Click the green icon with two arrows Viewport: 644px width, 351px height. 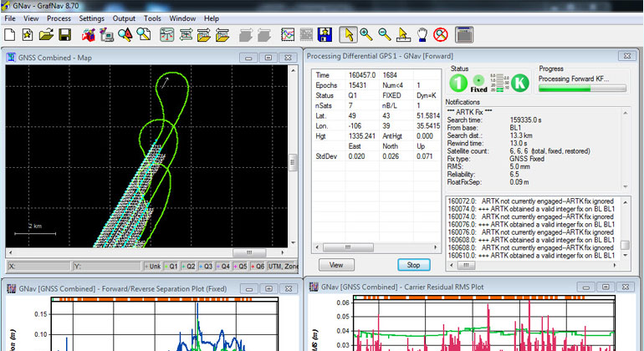pyautogui.click(x=186, y=35)
